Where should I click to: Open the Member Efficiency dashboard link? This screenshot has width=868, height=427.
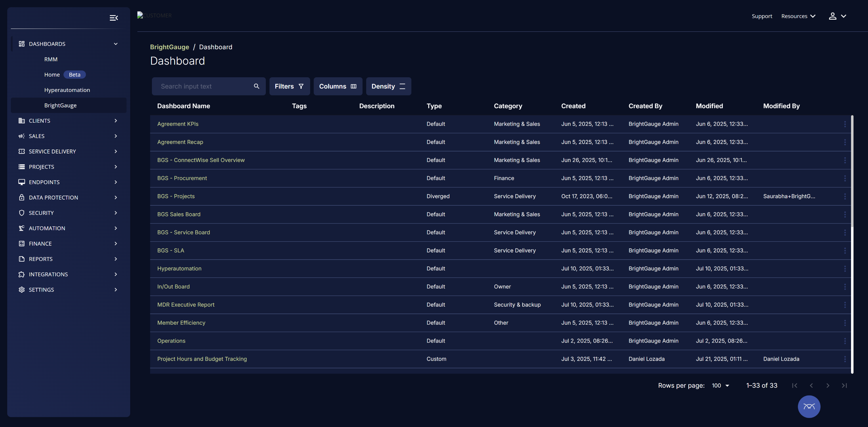point(181,323)
